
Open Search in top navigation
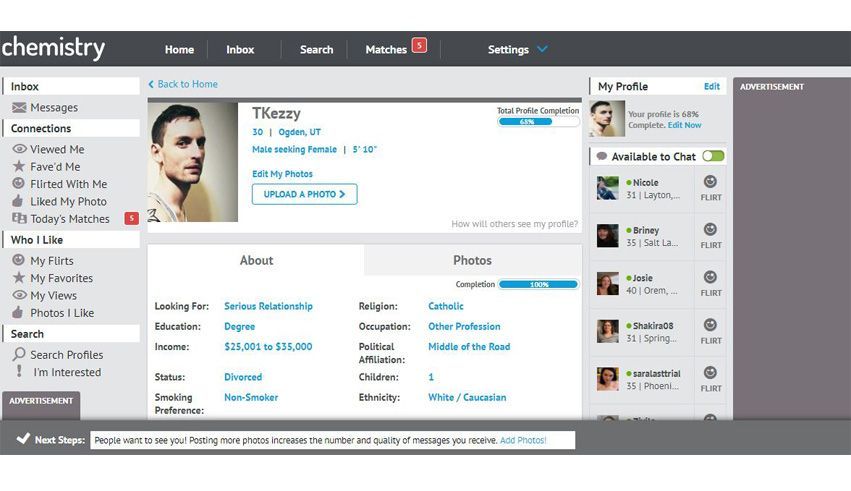(x=316, y=49)
